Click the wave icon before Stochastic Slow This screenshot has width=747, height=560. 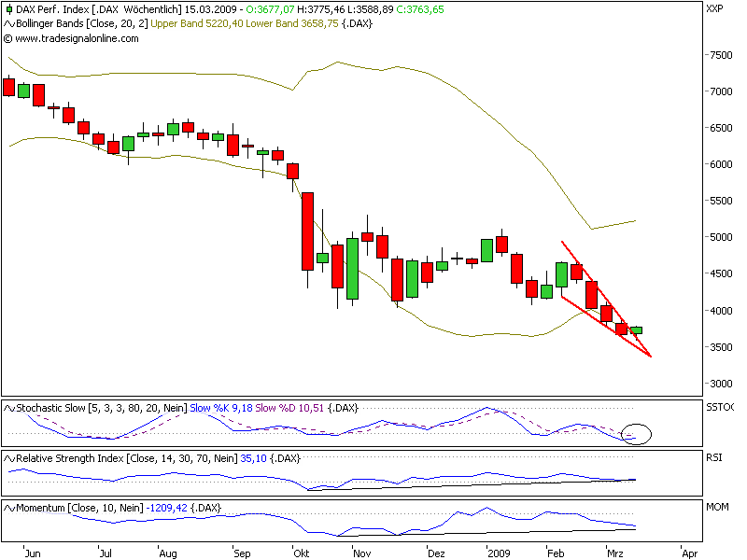pos(8,408)
